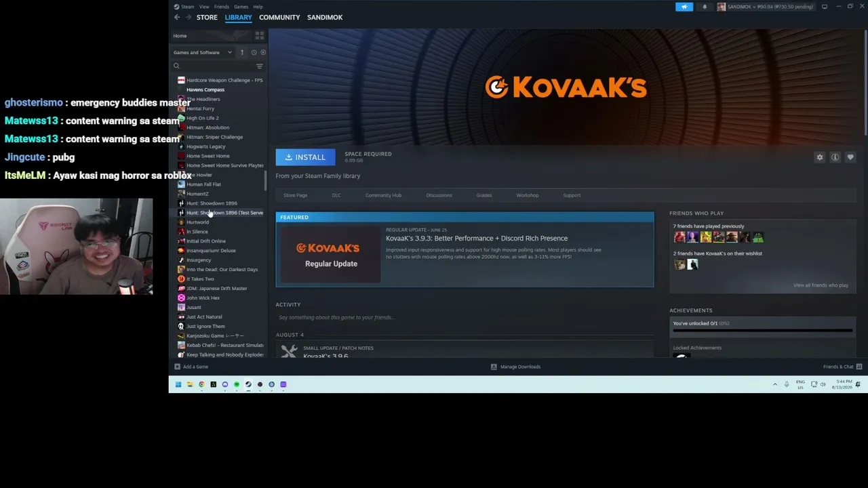The image size is (868, 488).
Task: Click the activity post text field
Action: (465, 317)
